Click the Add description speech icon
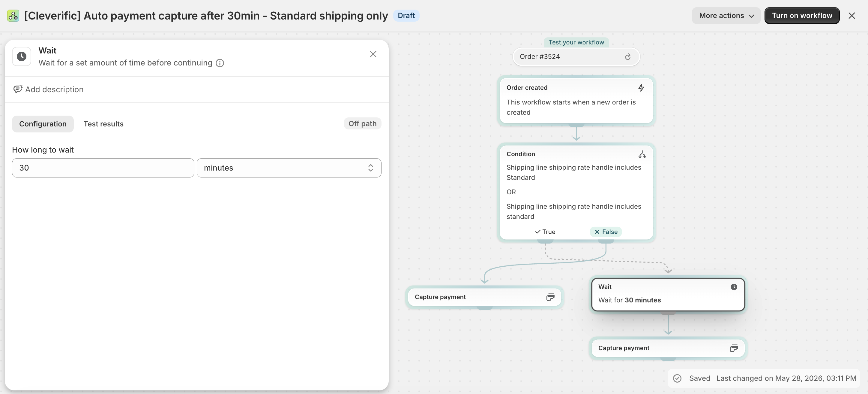Viewport: 868px width, 394px height. 18,89
